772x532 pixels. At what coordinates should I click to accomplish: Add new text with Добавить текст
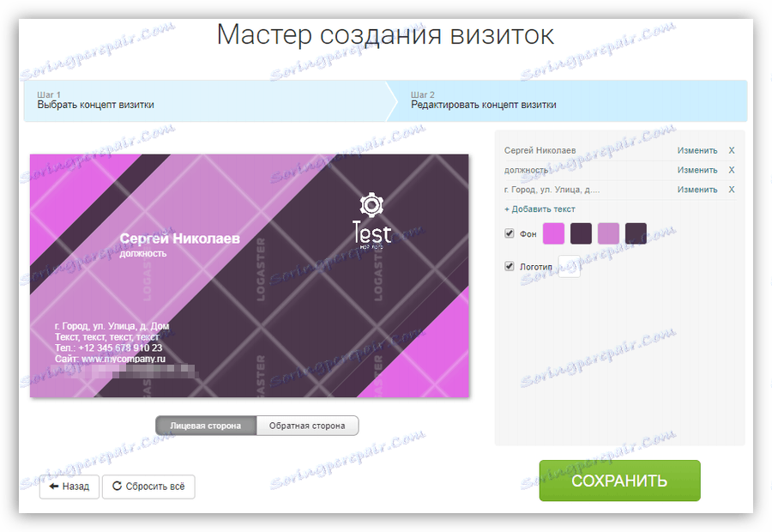pyautogui.click(x=540, y=209)
